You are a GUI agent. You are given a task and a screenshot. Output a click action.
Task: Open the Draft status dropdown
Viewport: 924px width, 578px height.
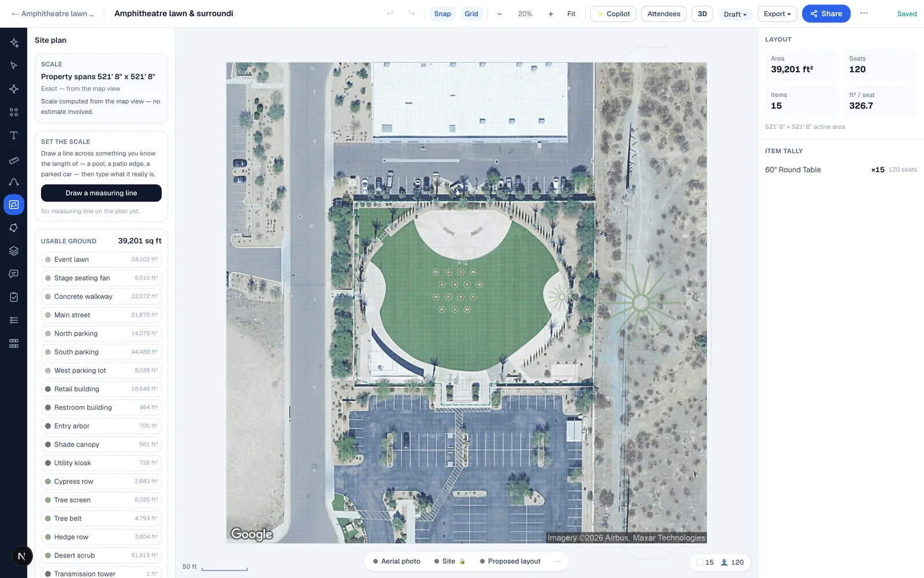(735, 14)
